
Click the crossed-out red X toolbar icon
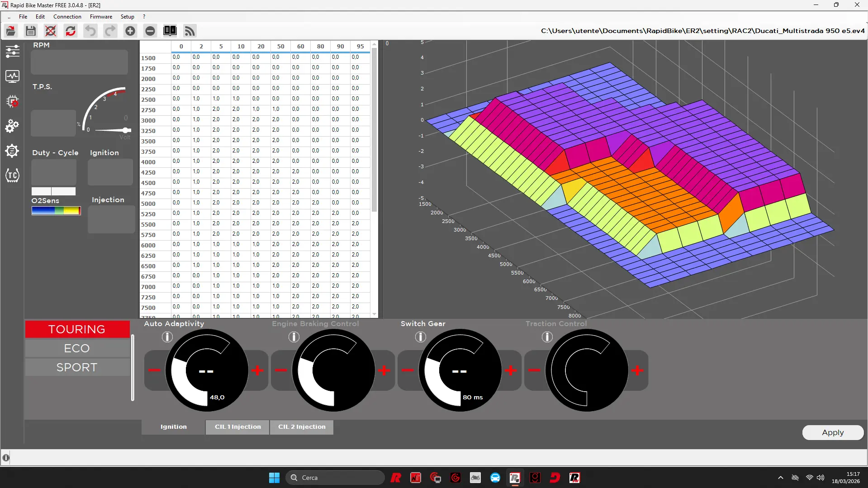[51, 31]
